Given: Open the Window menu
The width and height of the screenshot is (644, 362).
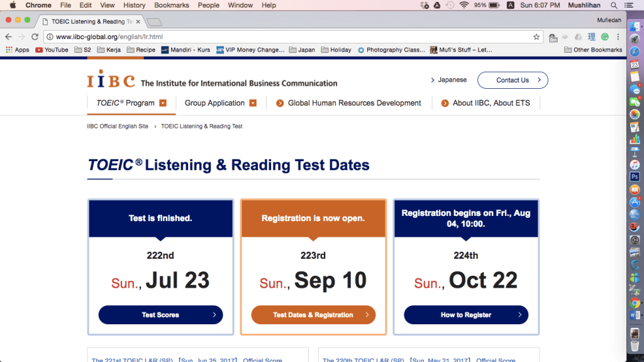Looking at the screenshot, I should tap(240, 5).
